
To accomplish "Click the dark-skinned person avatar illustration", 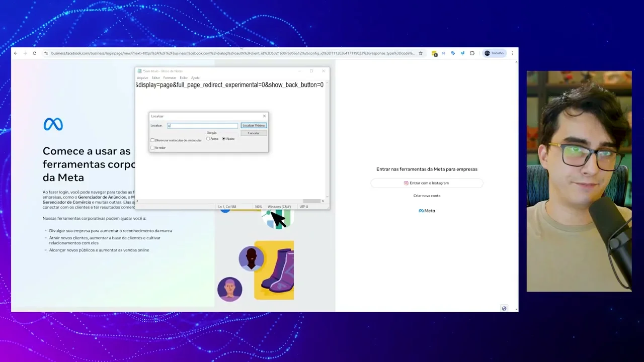I will (x=251, y=258).
